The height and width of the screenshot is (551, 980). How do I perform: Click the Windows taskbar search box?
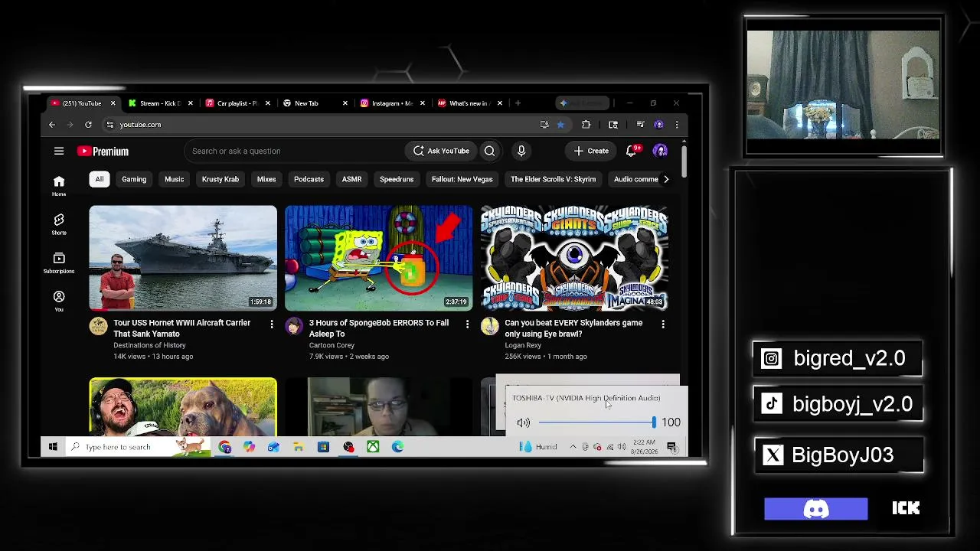click(138, 447)
